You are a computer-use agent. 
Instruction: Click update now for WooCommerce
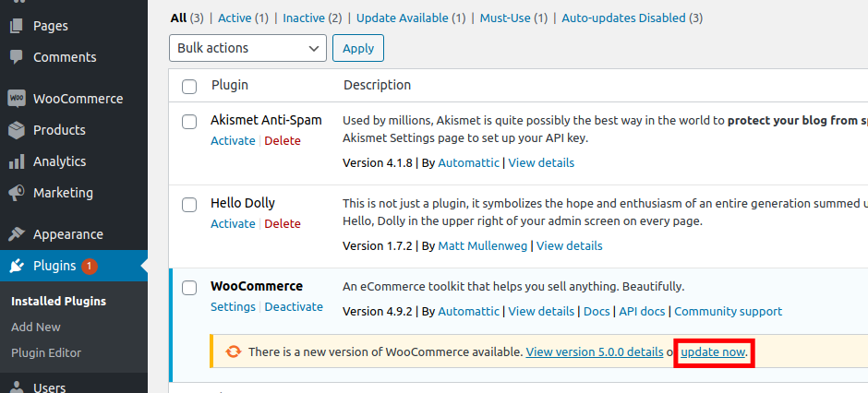(x=713, y=352)
